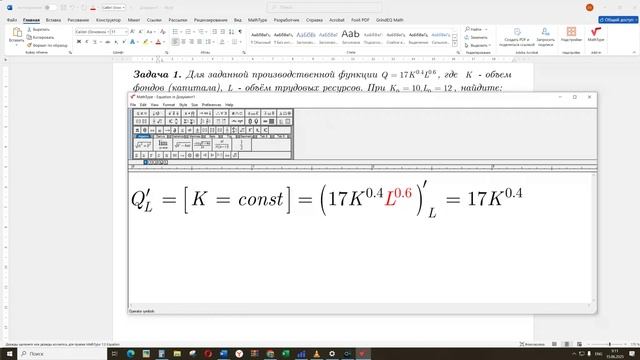This screenshot has width=640, height=360.
Task: Open the Windows Start button
Action: (9, 353)
